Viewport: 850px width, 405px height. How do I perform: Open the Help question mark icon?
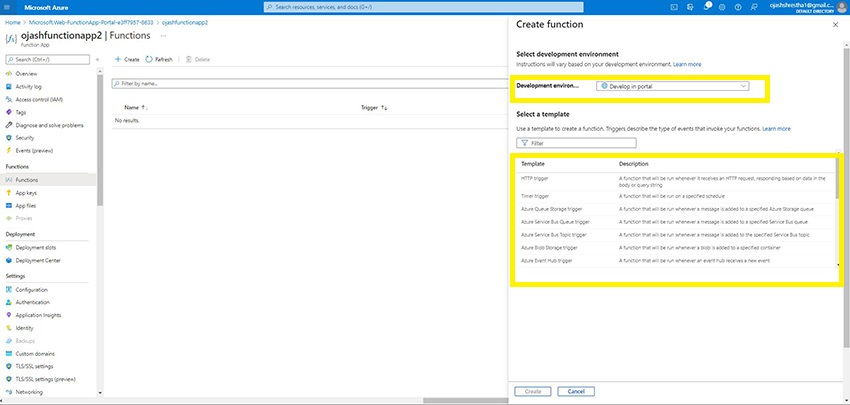pos(738,8)
